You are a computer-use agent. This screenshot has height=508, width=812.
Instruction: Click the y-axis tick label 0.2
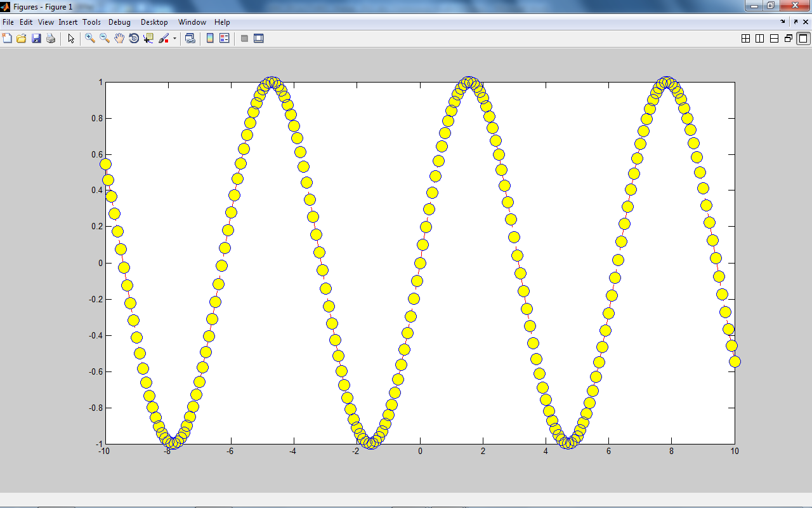point(98,227)
